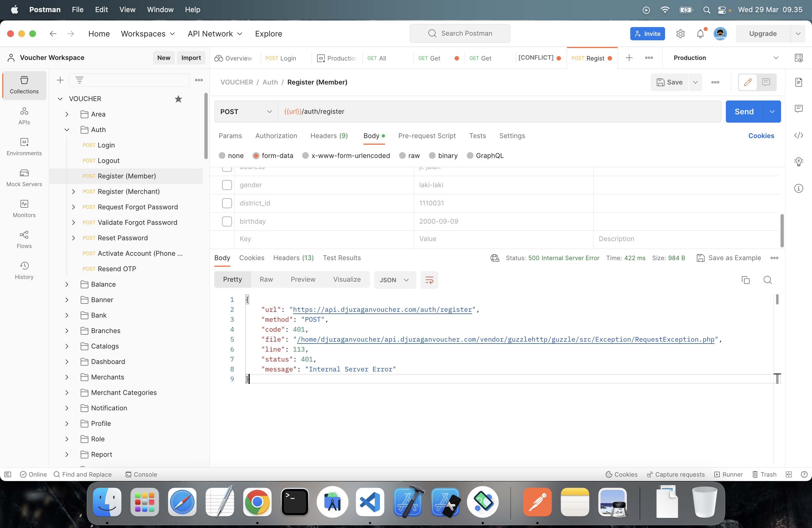Open the Monitors sidebar section

[x=24, y=208]
